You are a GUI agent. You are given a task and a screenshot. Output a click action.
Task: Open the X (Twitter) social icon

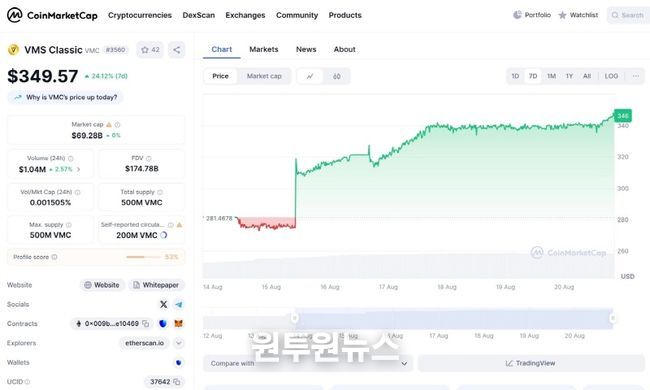click(163, 304)
